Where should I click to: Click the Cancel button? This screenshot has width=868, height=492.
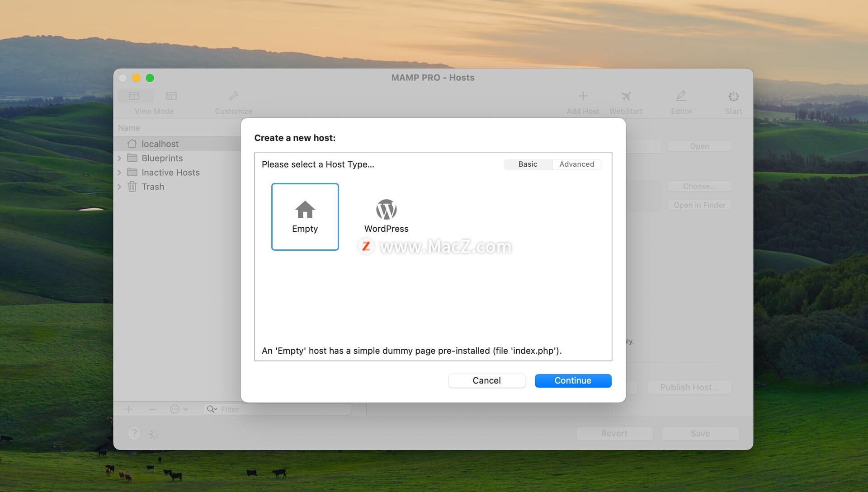[486, 380]
